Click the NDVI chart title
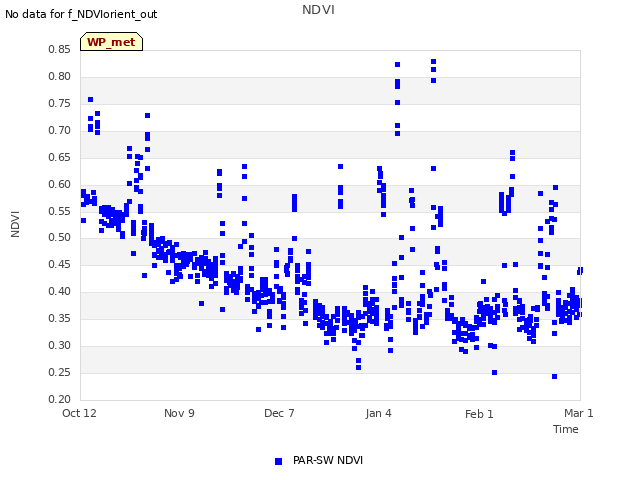Viewport: 640px width, 480px height. click(x=318, y=9)
